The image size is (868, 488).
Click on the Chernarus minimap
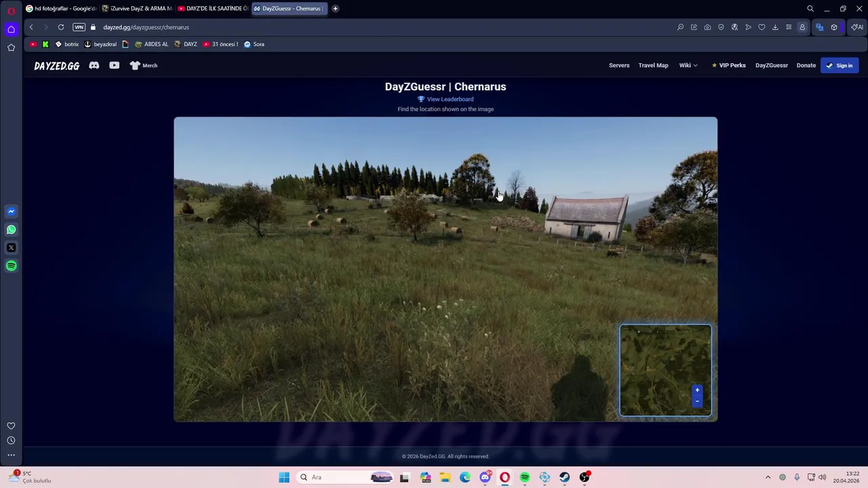[x=665, y=370]
